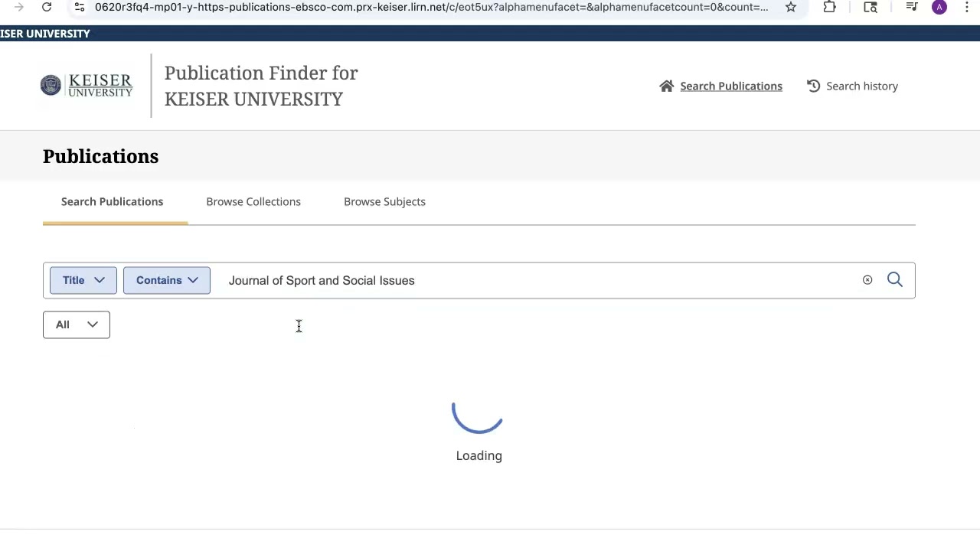Open the Contains match-type dropdown
The width and height of the screenshot is (980, 551).
pos(167,280)
